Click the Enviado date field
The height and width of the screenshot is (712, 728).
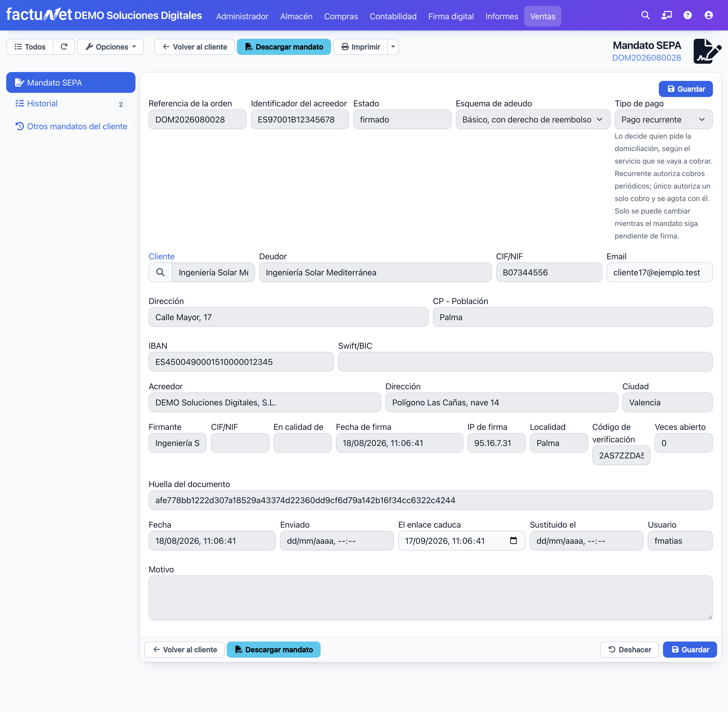click(x=337, y=540)
